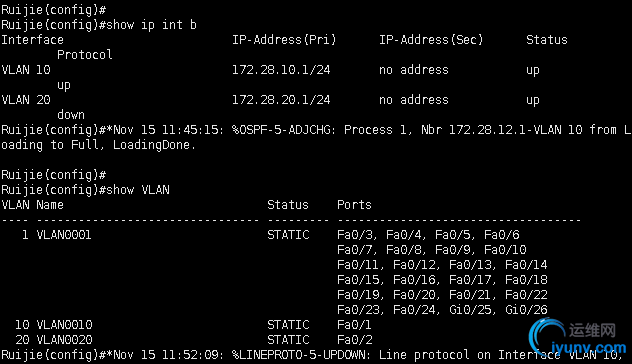Image resolution: width=632 pixels, height=364 pixels.
Task: Click the VLAN0001 name entry
Action: tap(64, 235)
